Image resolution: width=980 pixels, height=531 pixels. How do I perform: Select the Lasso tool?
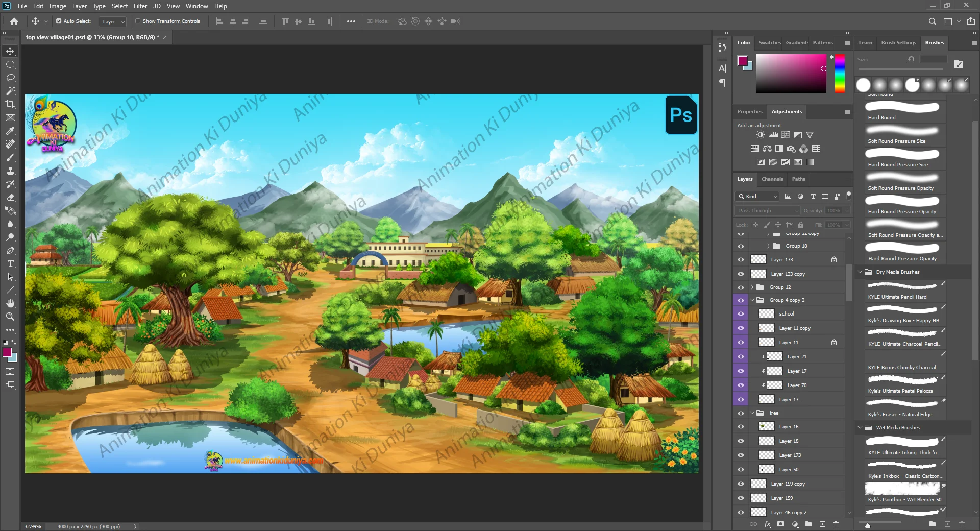(10, 78)
